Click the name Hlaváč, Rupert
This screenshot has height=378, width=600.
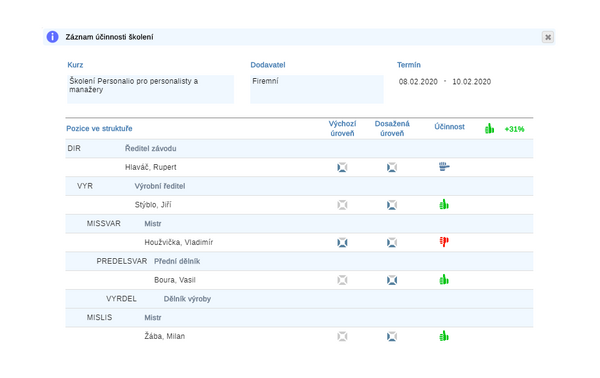point(150,167)
